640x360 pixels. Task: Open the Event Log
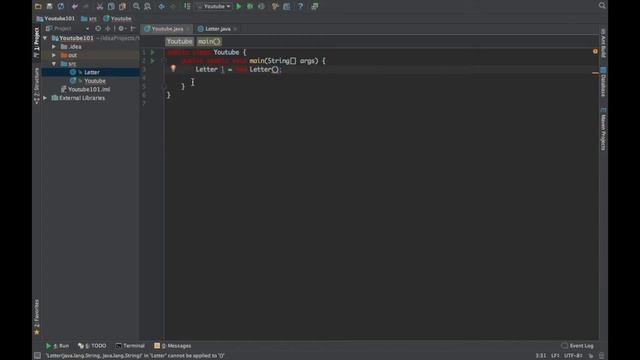578,346
